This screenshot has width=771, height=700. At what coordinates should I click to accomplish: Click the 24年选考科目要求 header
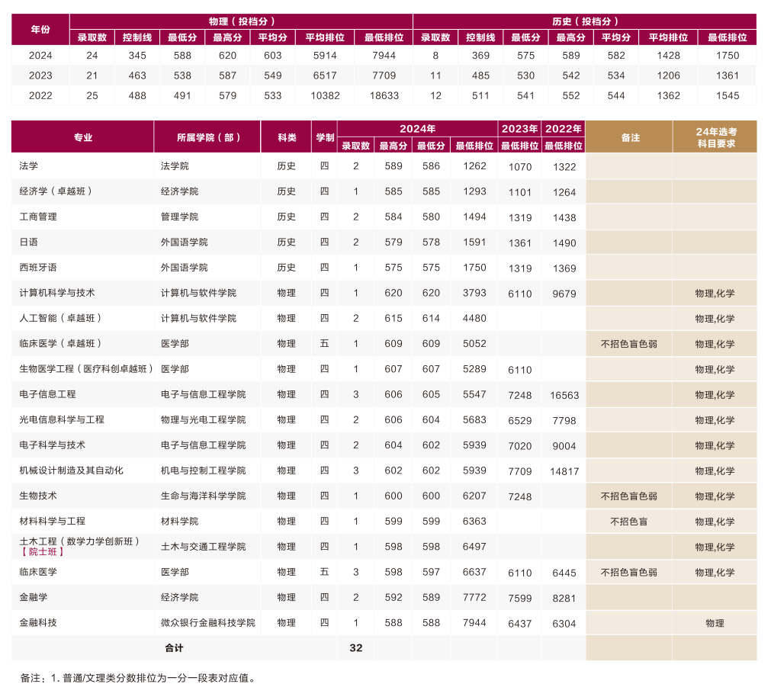(x=715, y=137)
